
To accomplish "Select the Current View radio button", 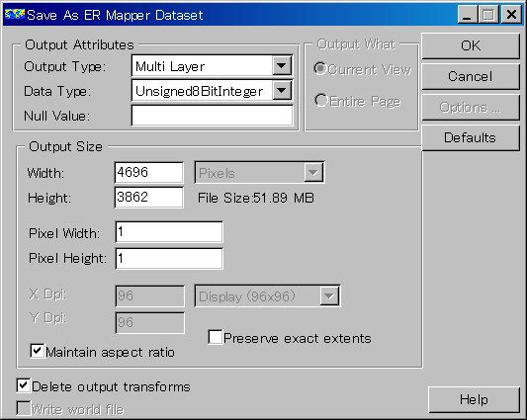I will (x=320, y=69).
